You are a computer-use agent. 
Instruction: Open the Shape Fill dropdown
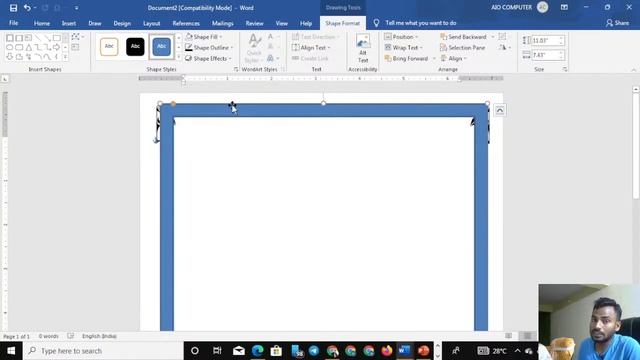pos(204,37)
